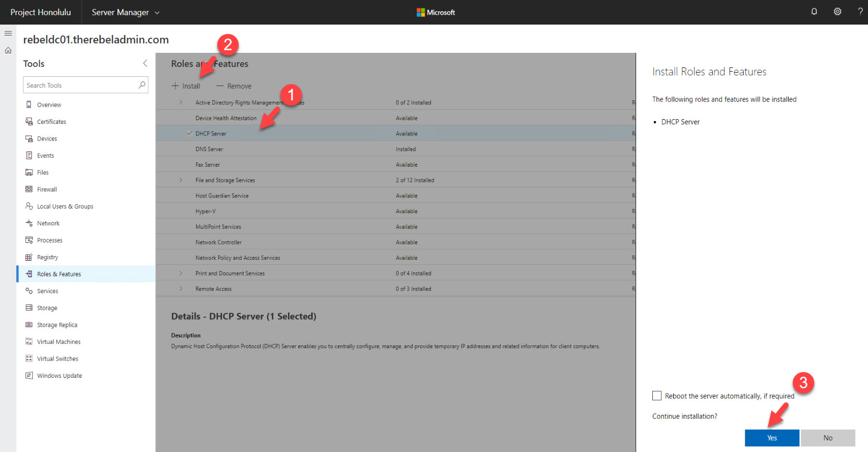This screenshot has width=868, height=452.
Task: Click the 'Installed' status for DNS Server
Action: [x=406, y=149]
